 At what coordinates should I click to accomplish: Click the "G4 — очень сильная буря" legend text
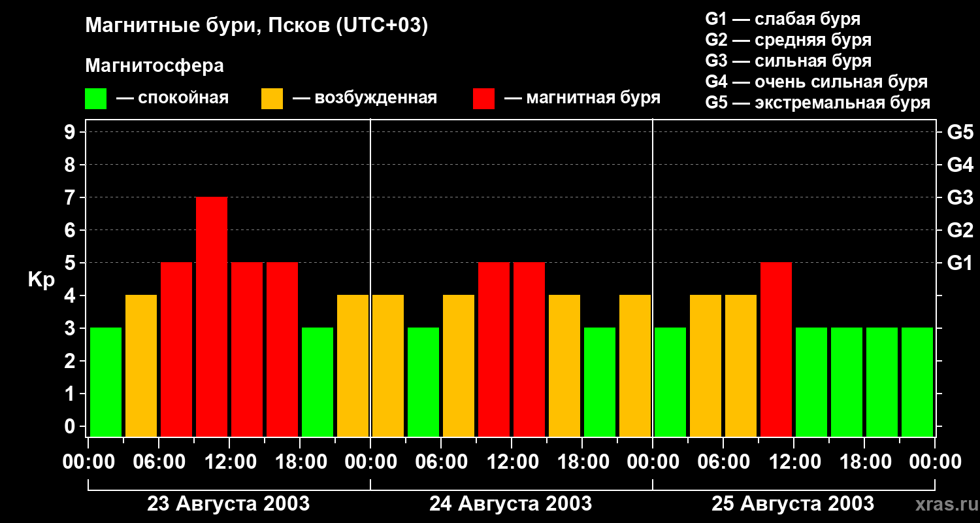tap(816, 82)
